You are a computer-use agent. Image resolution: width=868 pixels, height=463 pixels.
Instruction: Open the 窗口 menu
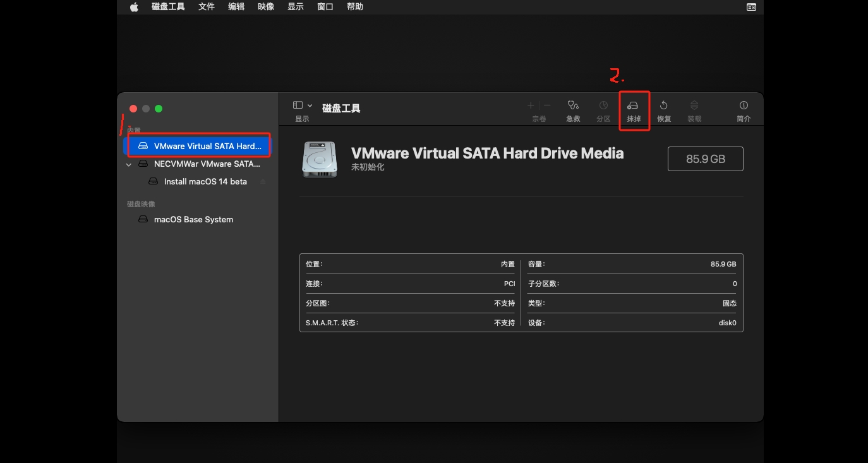point(325,7)
